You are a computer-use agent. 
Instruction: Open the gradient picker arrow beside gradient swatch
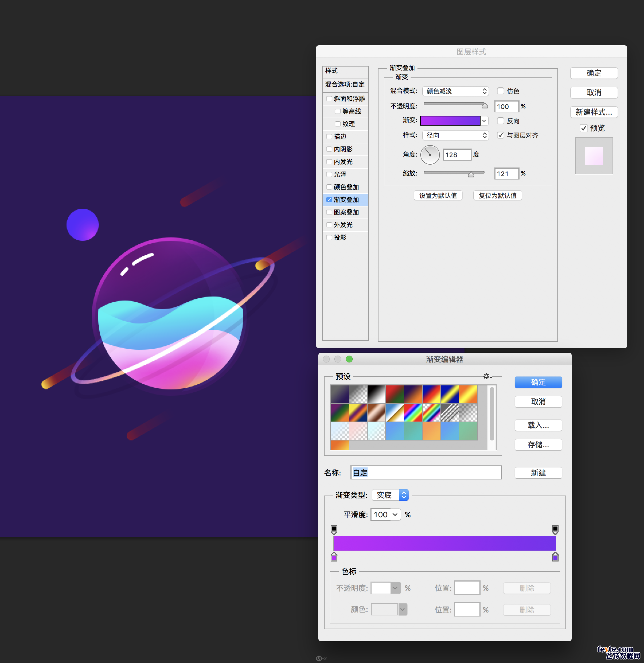484,121
